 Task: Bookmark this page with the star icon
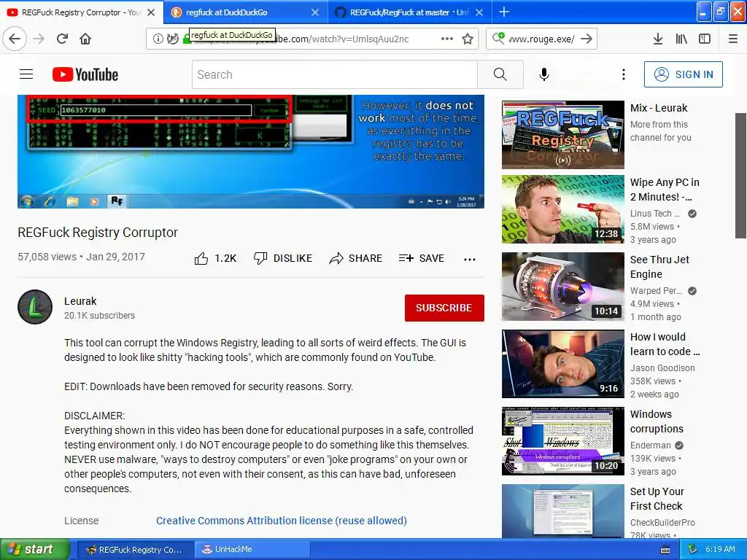[x=468, y=39]
